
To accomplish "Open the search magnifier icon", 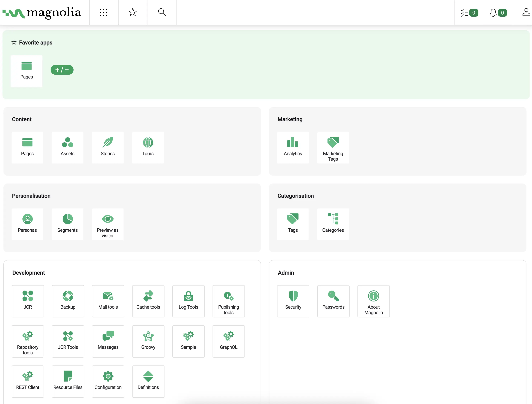I will (x=162, y=12).
